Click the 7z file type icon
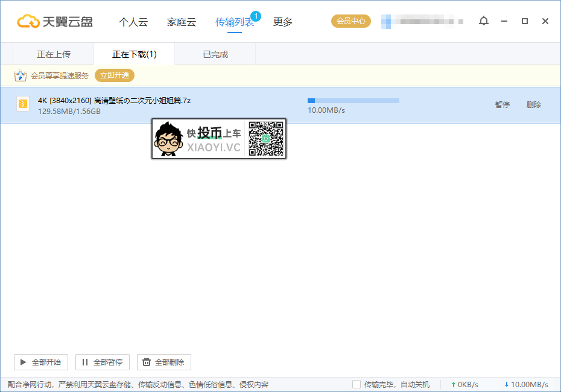Viewport: 561px width, 392px height. point(23,104)
